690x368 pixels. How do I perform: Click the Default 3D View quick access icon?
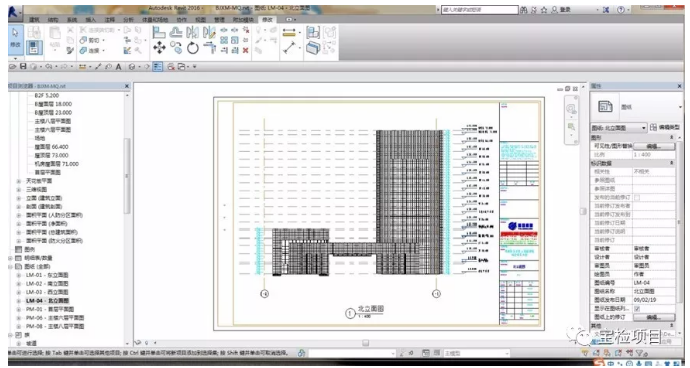(x=131, y=67)
